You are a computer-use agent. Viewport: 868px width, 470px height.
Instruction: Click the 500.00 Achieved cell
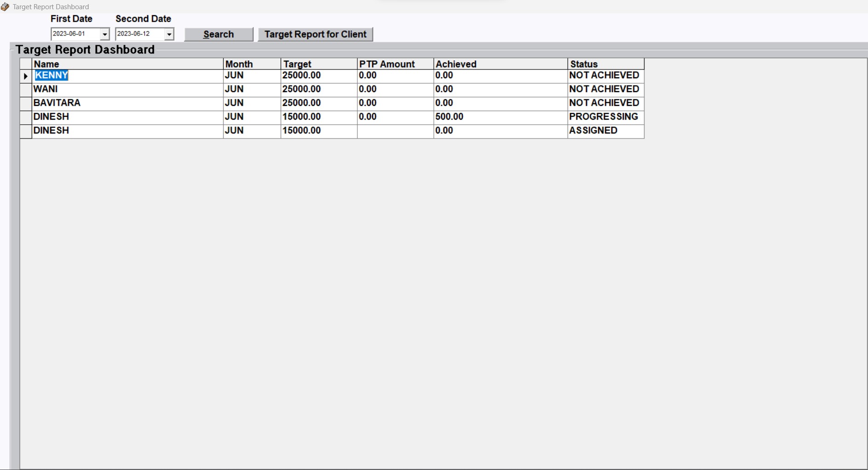[500, 117]
